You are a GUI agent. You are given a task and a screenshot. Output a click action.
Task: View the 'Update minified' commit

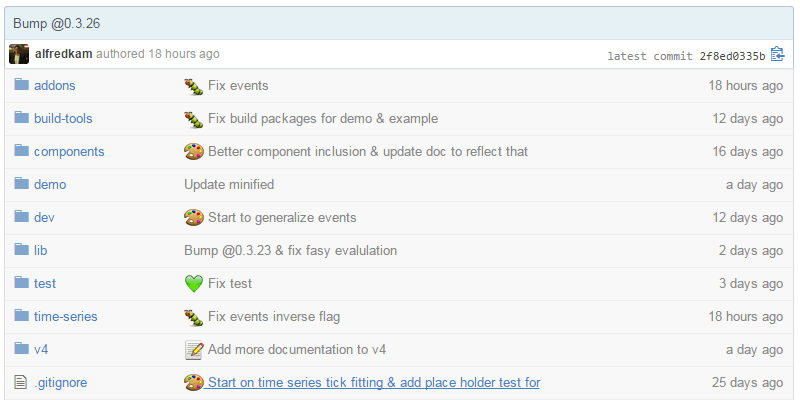(x=229, y=184)
